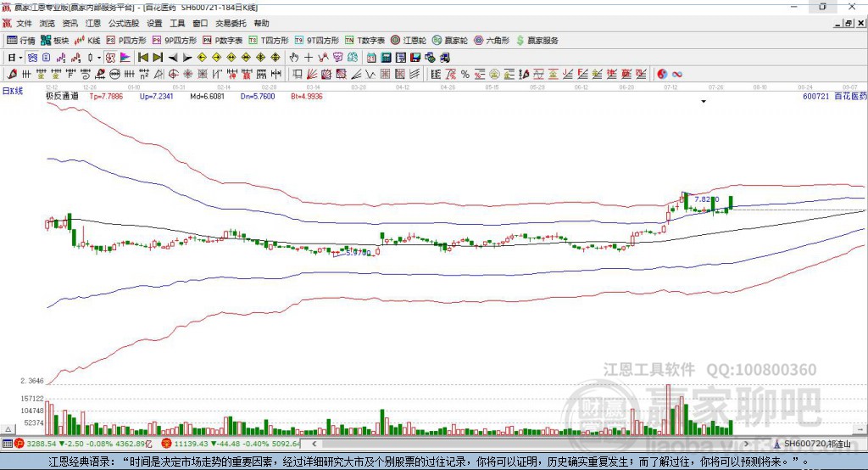Jump to first bar with skip-to-start icon

142,58
